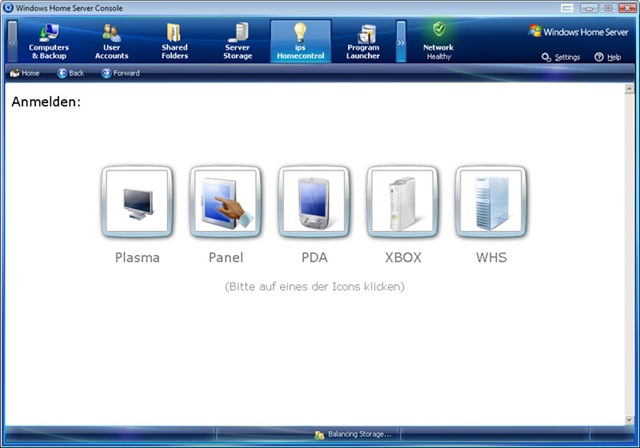Image resolution: width=640 pixels, height=448 pixels.
Task: Click the WHS label
Action: pyautogui.click(x=491, y=257)
